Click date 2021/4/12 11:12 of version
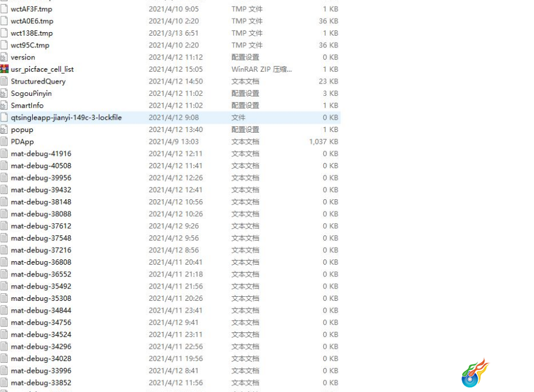Image resolution: width=534 pixels, height=392 pixels. pyautogui.click(x=175, y=57)
